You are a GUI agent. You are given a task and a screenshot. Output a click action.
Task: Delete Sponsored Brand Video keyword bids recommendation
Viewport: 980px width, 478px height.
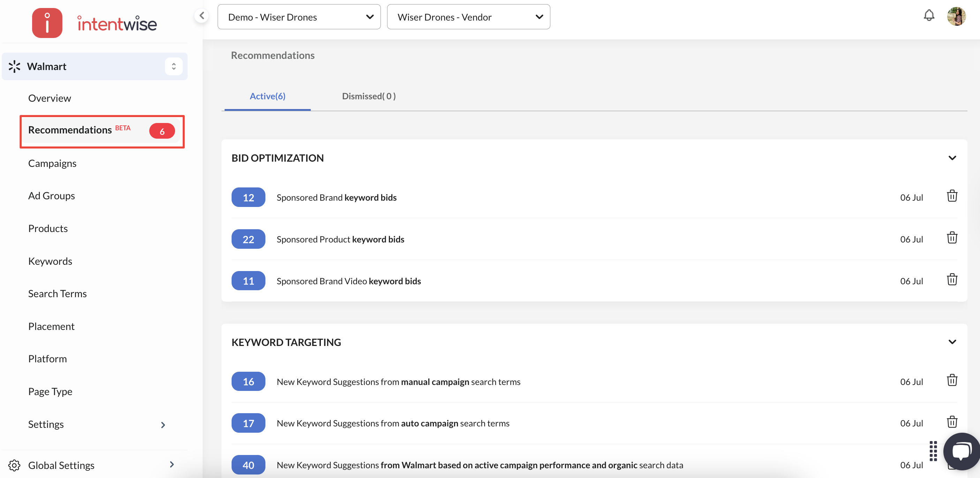952,280
